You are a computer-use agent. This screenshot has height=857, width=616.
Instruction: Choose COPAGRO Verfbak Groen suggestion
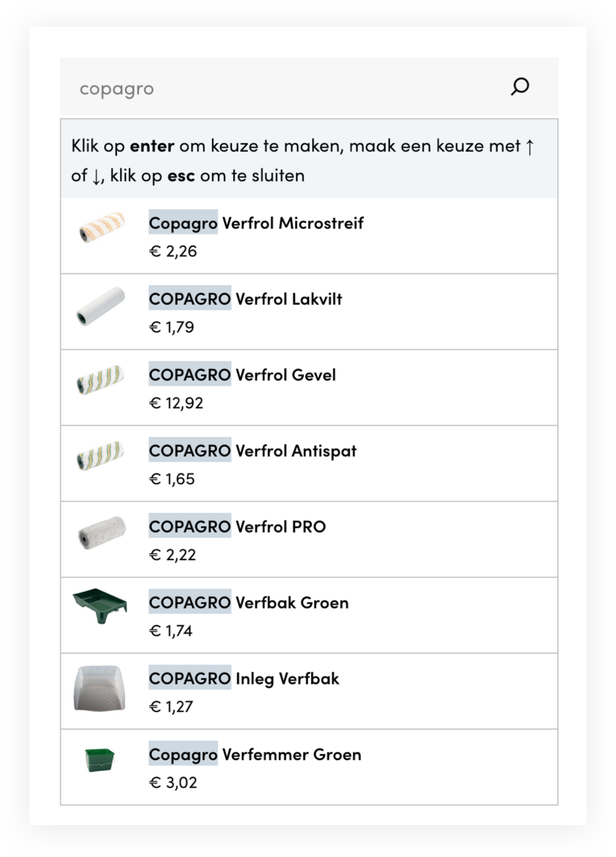249,603
